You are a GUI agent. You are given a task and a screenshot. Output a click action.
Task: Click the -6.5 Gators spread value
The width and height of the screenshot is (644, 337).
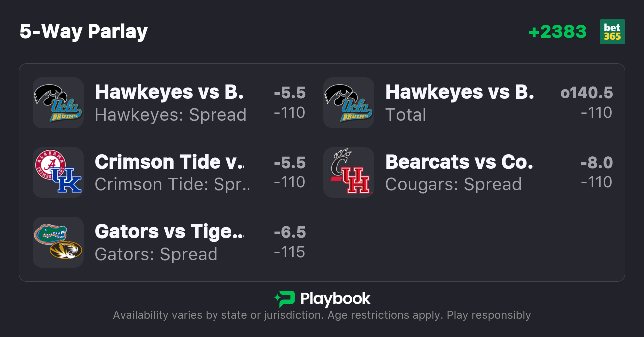point(290,232)
